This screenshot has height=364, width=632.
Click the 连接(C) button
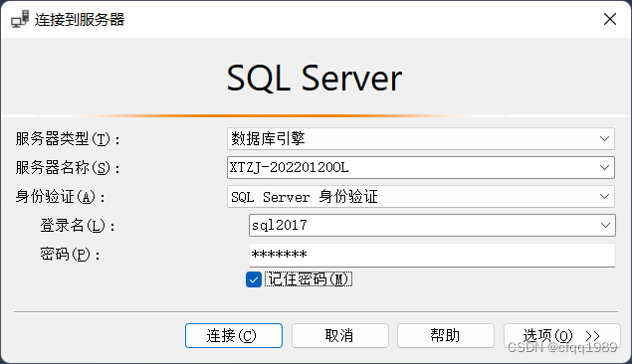pos(234,335)
